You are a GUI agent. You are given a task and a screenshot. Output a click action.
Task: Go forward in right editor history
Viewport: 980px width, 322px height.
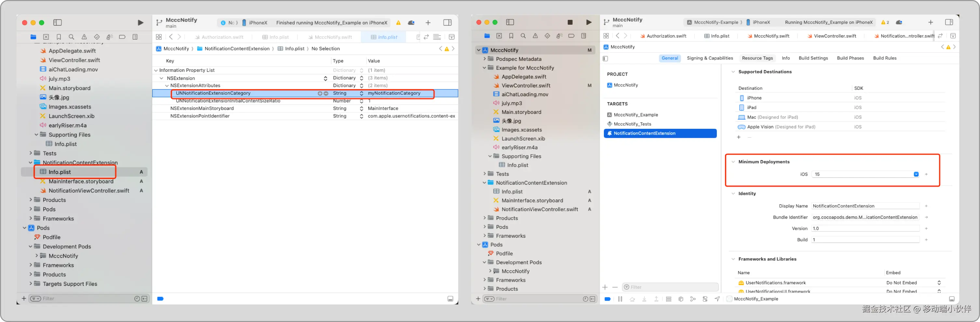click(x=625, y=36)
